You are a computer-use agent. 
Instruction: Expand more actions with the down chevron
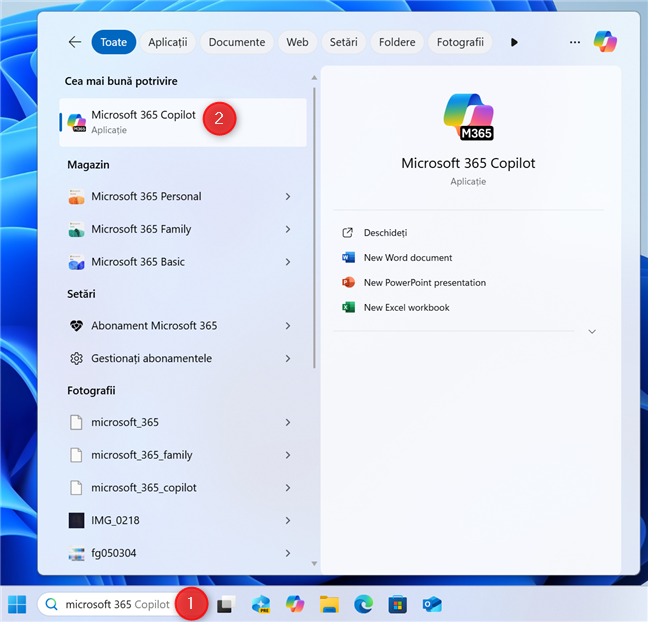click(x=592, y=331)
